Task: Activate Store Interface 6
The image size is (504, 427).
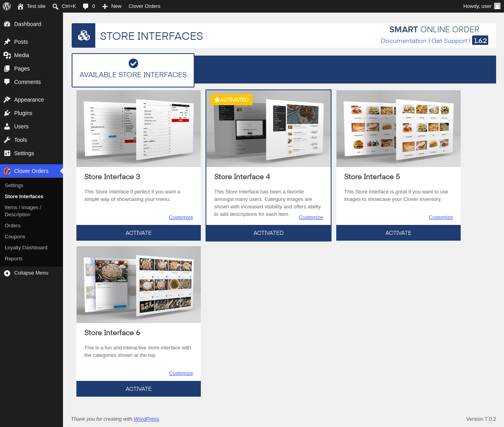Action: pyautogui.click(x=139, y=389)
